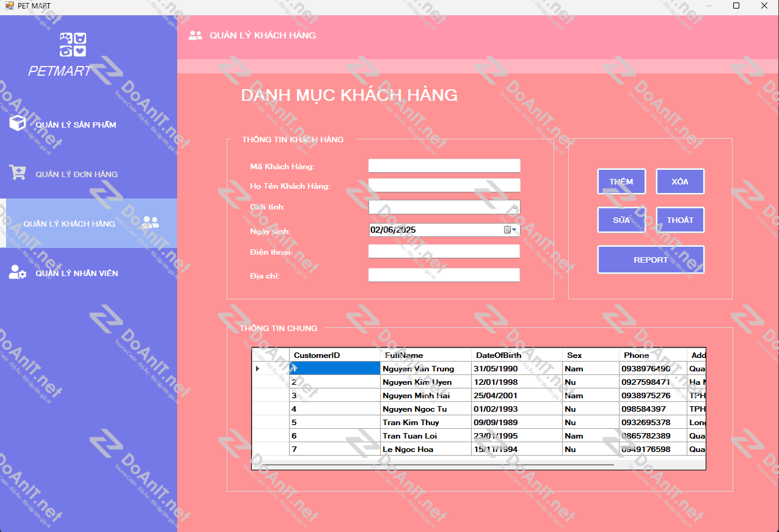Click the shopping cart order icon

pyautogui.click(x=17, y=173)
